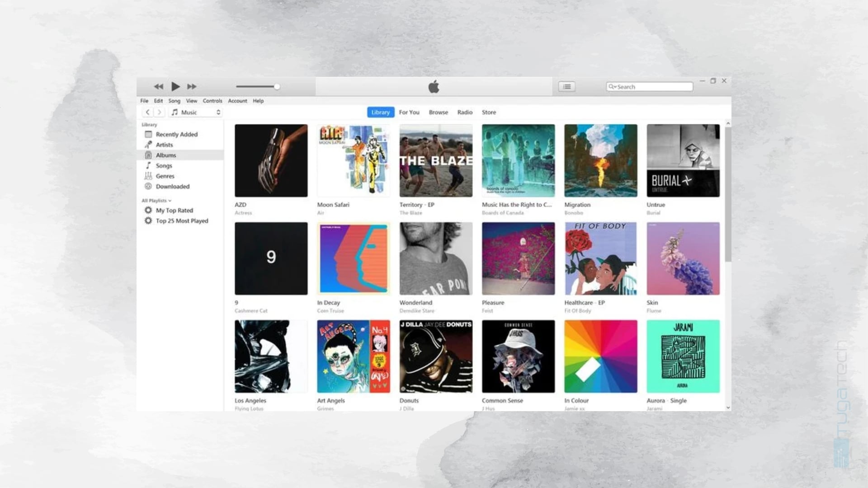868x488 pixels.
Task: Open the Boards of Canada album cover
Action: pos(518,160)
